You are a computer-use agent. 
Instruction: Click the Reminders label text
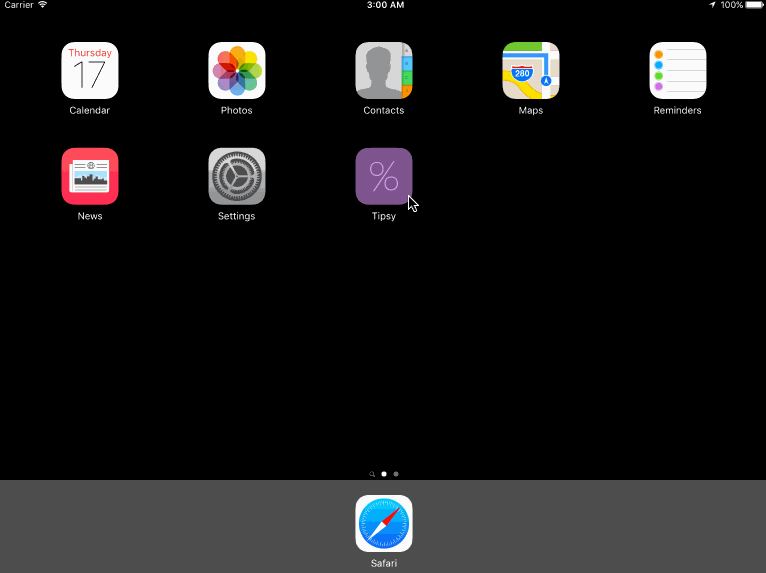pos(678,110)
